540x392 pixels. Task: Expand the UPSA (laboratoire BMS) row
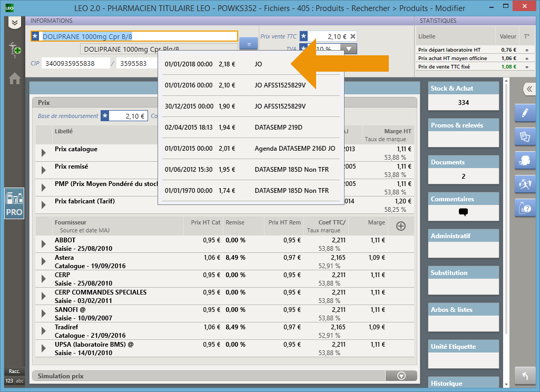coord(43,348)
